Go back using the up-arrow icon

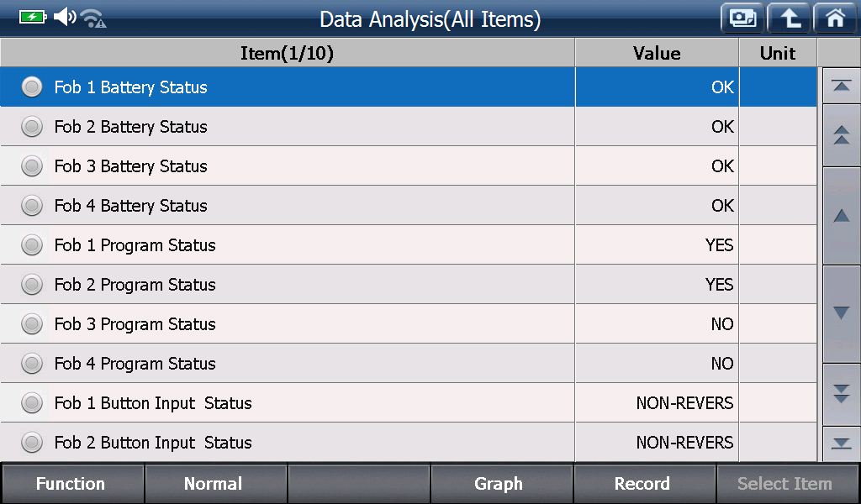[x=789, y=18]
